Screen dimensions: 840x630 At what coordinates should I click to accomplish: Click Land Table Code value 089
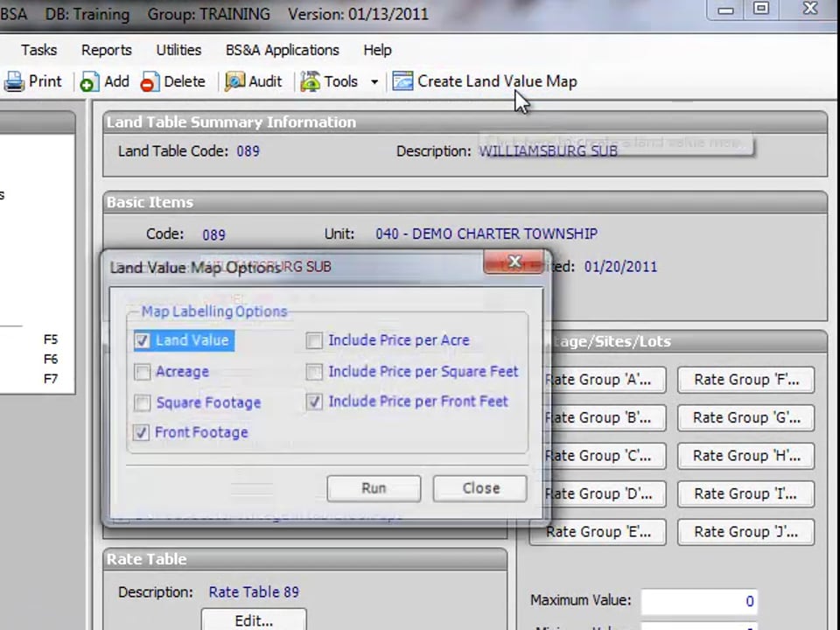248,151
